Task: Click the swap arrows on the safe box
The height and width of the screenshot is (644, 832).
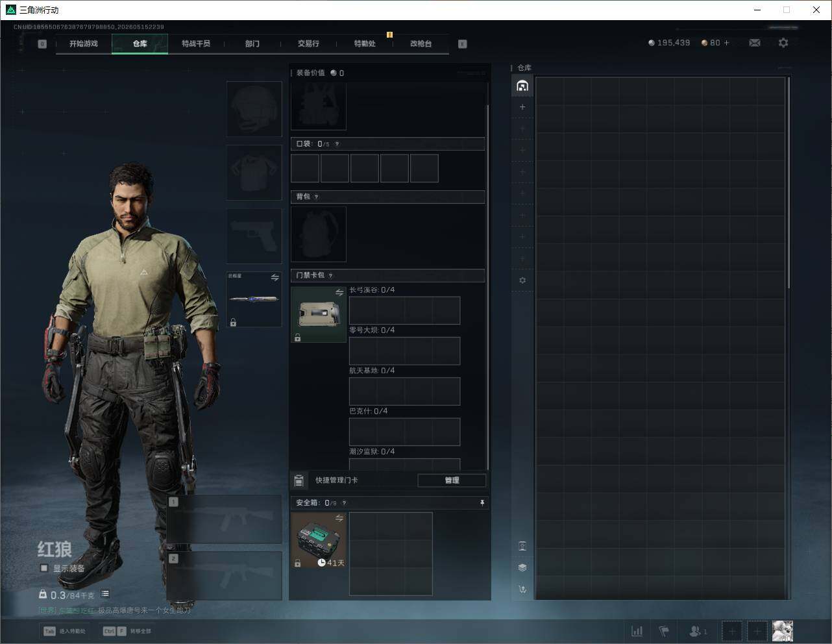Action: point(339,518)
